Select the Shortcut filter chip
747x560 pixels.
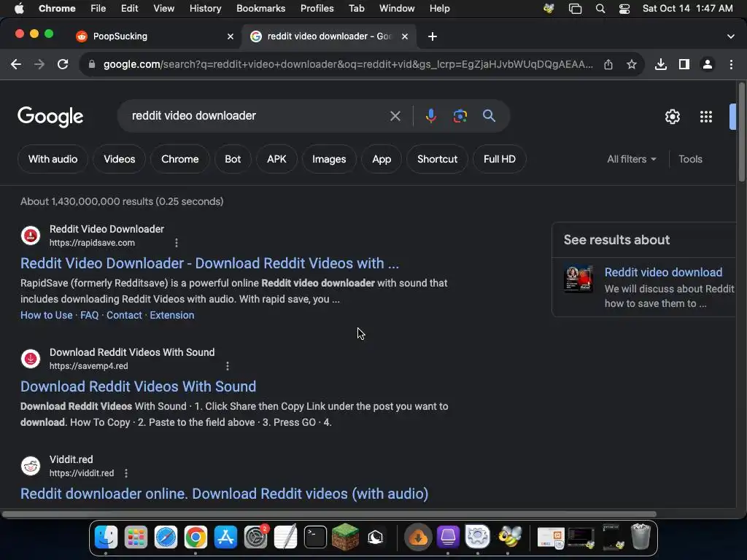(x=437, y=159)
